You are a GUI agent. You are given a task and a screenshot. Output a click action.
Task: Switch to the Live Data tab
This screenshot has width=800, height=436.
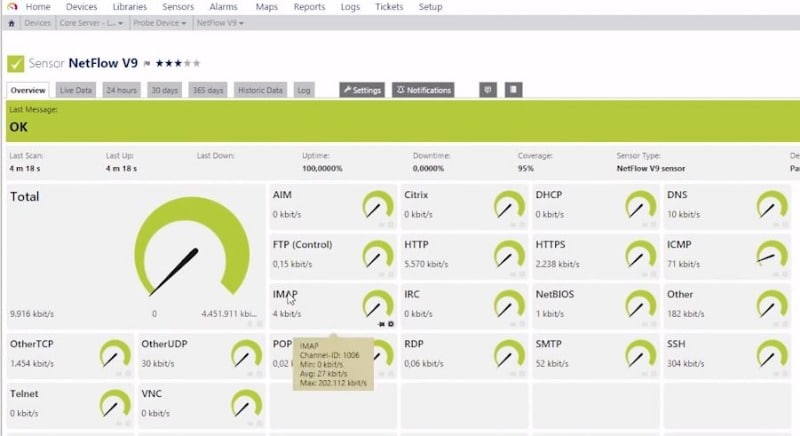click(x=76, y=90)
